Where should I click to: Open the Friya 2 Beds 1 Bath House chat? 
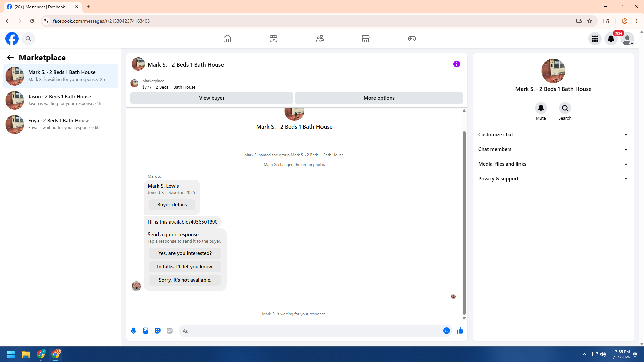(x=60, y=124)
